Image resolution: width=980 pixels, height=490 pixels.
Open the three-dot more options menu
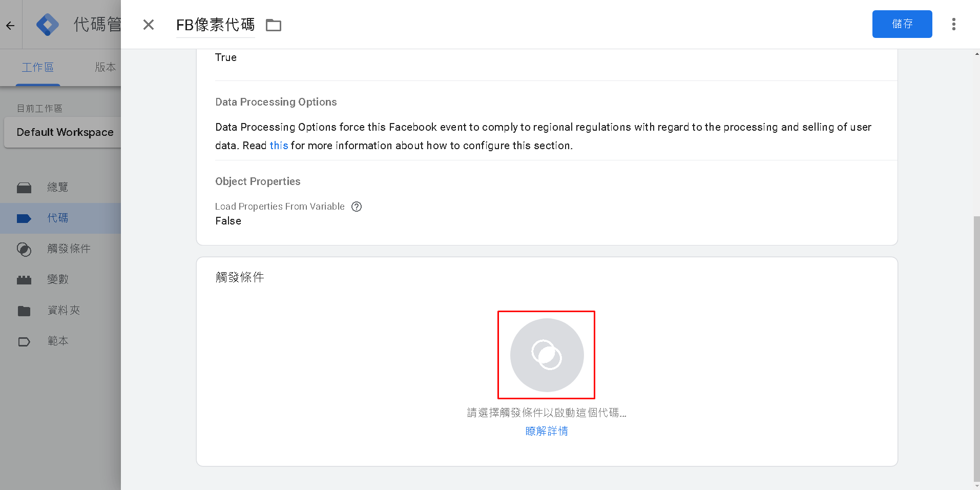tap(954, 24)
